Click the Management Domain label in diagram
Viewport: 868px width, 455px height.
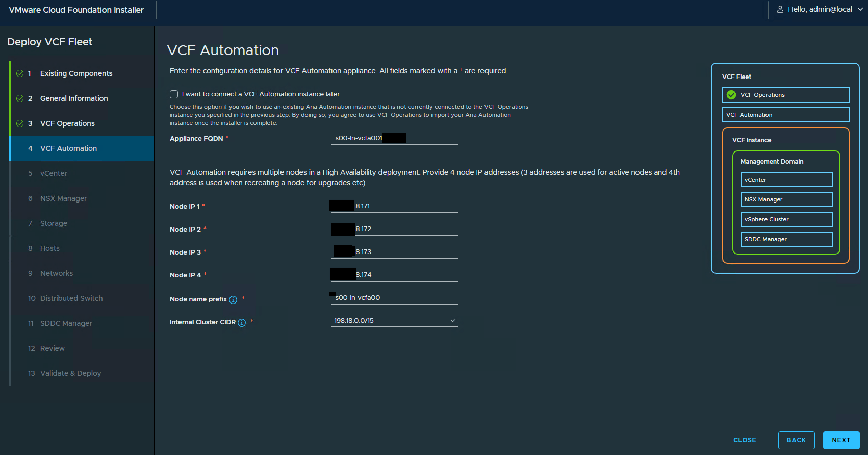coord(772,162)
